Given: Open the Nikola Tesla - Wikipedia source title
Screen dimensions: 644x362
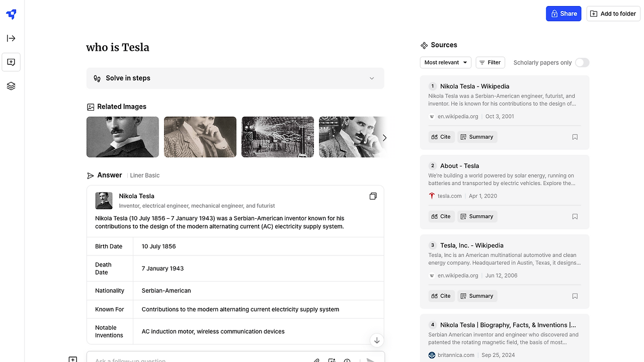Looking at the screenshot, I should click(474, 86).
